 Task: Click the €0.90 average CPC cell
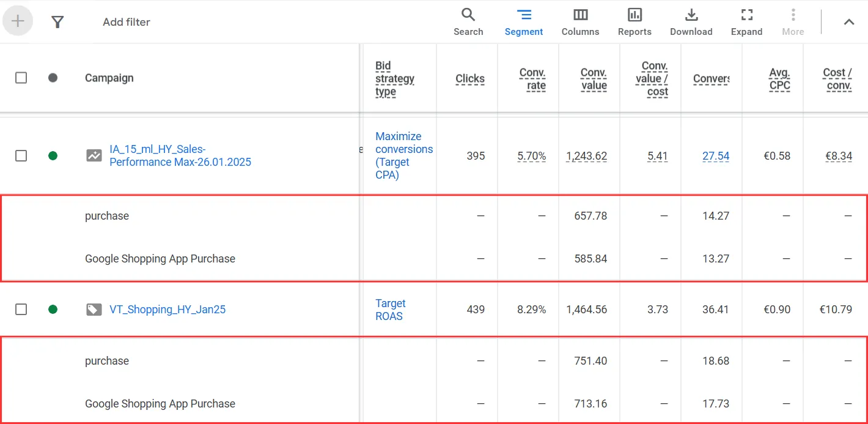click(777, 310)
